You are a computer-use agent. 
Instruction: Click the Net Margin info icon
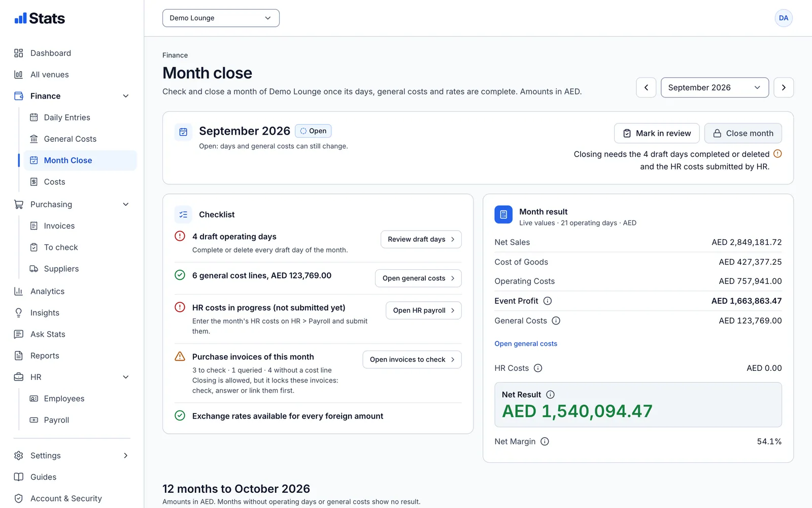click(545, 441)
